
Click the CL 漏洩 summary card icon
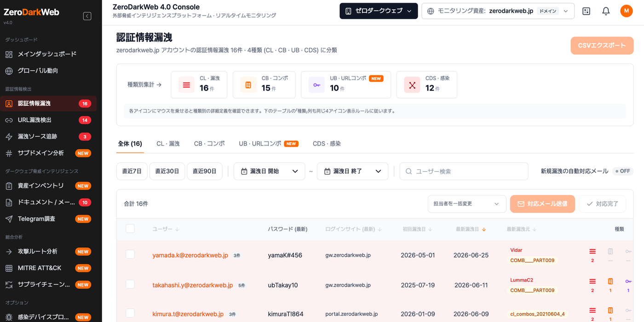pyautogui.click(x=186, y=85)
